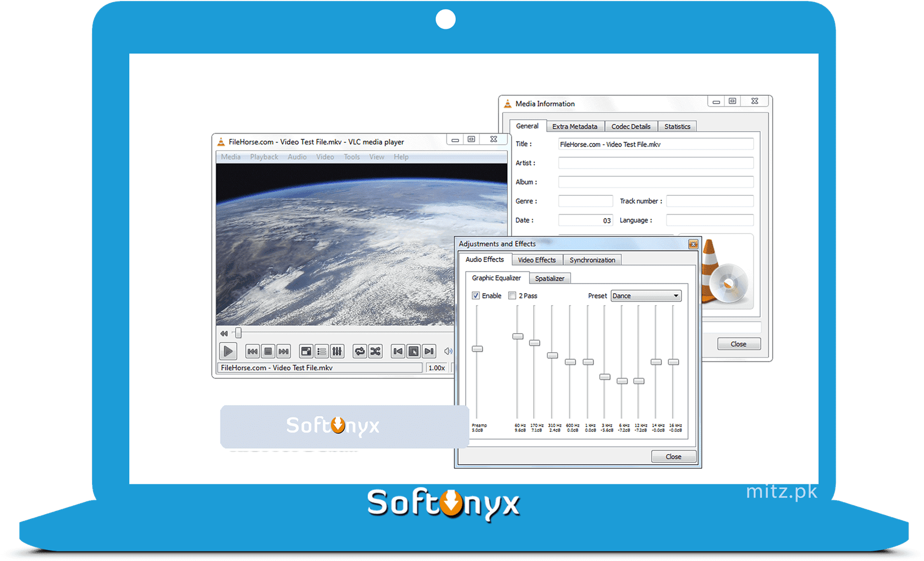Viewport: 924px width, 561px height.
Task: Open the playlist toggle icon
Action: pos(321,351)
